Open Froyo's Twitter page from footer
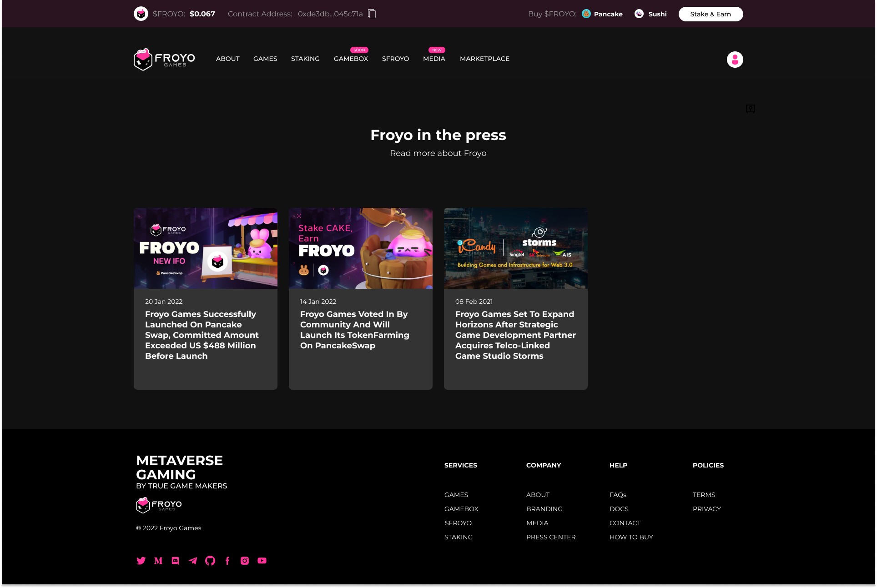The height and width of the screenshot is (588, 877). tap(141, 561)
